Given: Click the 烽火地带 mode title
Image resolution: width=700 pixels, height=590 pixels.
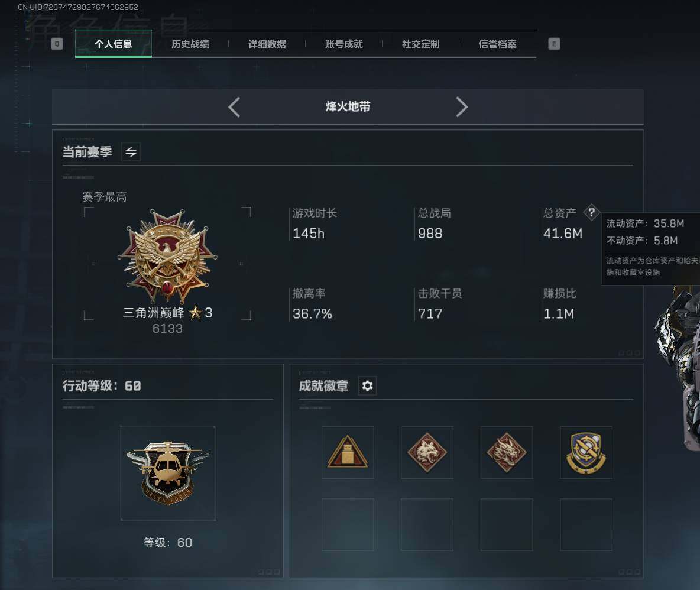Looking at the screenshot, I should (x=348, y=106).
